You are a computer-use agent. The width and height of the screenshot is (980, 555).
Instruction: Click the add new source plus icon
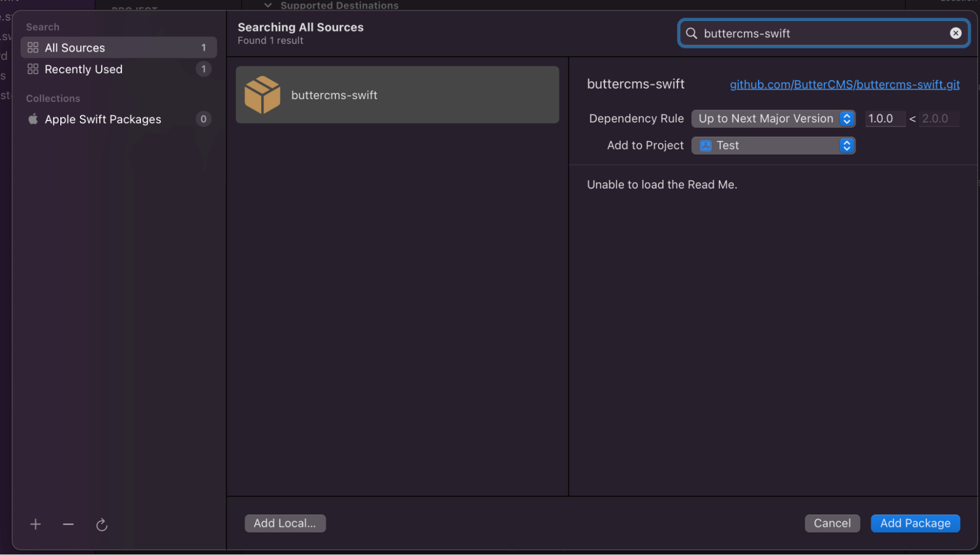[x=36, y=524]
